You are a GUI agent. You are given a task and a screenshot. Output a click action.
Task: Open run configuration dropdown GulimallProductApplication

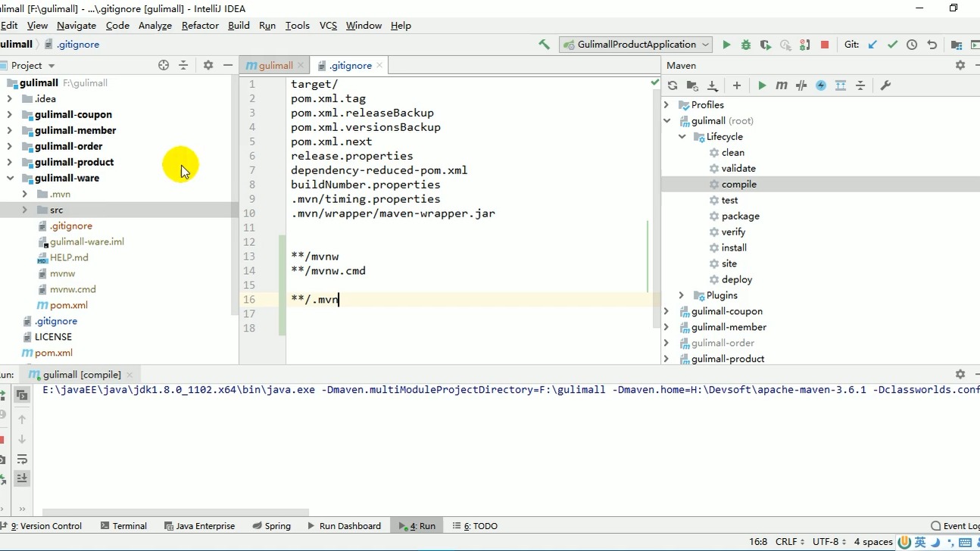click(x=636, y=45)
